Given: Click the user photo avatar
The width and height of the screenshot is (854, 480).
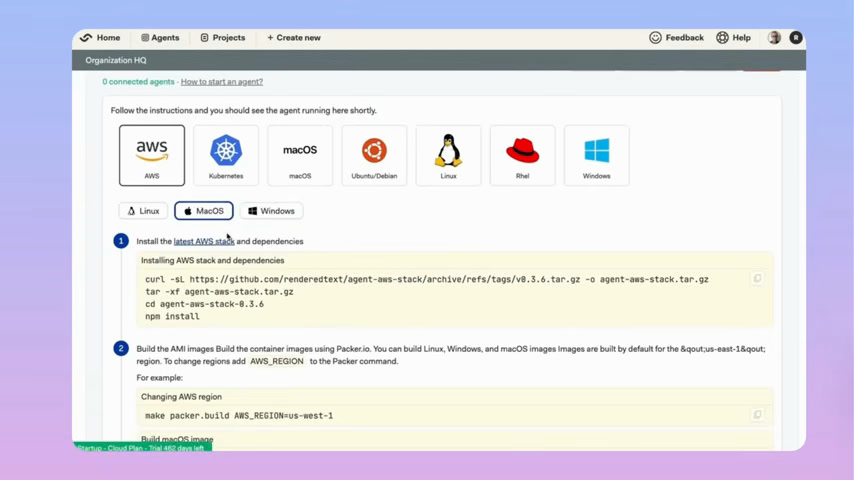Looking at the screenshot, I should tap(774, 38).
